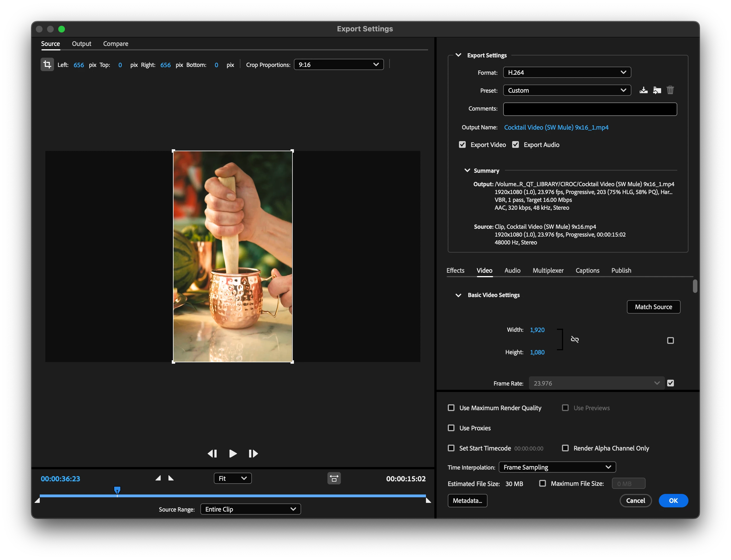The height and width of the screenshot is (560, 731).
Task: Click the Save Preset icon
Action: click(643, 90)
